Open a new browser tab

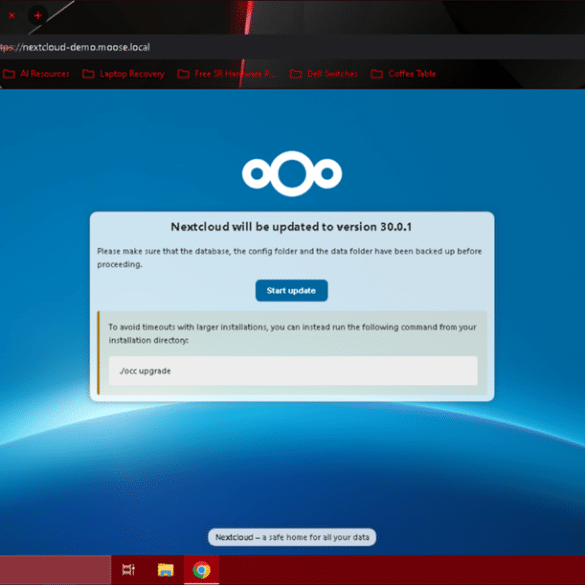pos(38,16)
